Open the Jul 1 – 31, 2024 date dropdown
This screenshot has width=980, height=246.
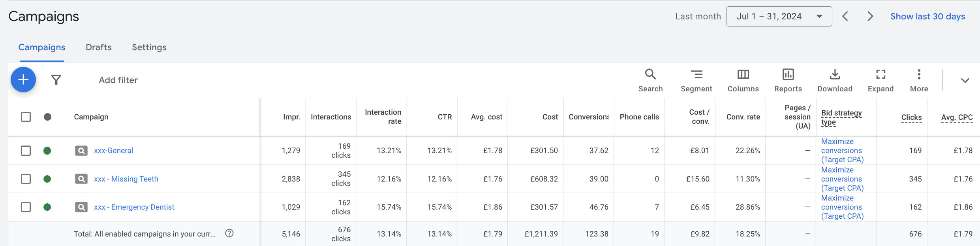[x=779, y=17]
